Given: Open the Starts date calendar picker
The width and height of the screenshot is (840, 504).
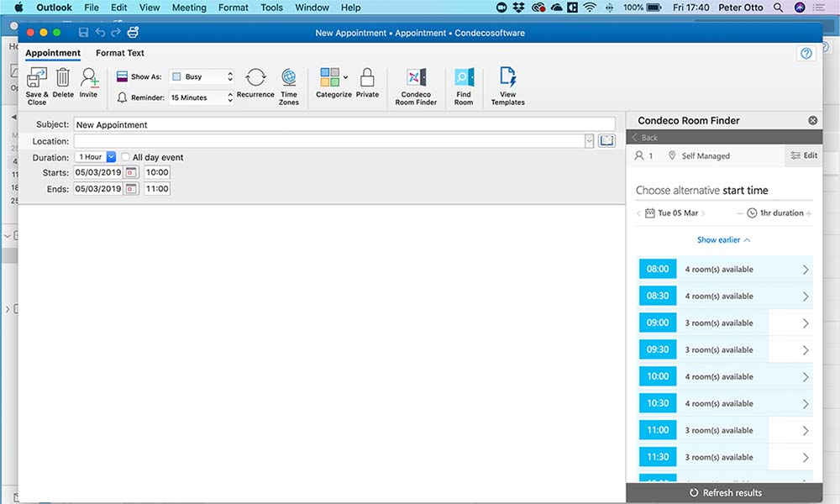Looking at the screenshot, I should tap(130, 172).
